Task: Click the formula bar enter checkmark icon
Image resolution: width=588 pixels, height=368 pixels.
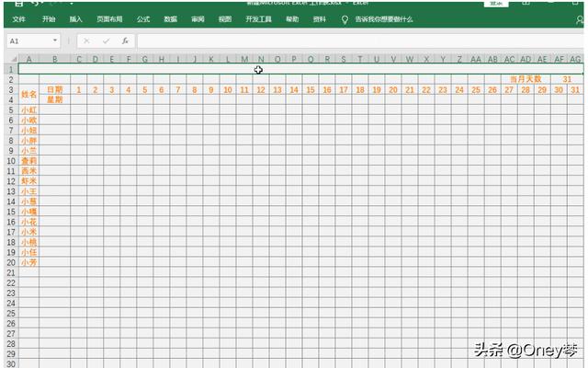Action: point(106,41)
